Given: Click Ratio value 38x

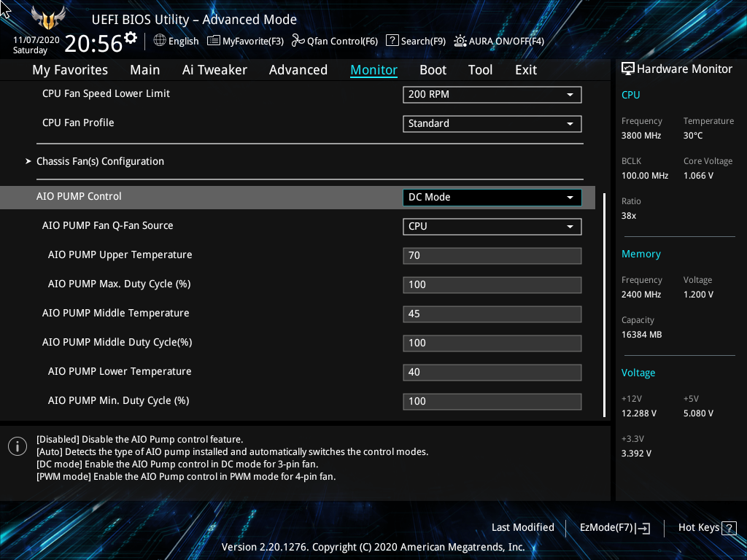Looking at the screenshot, I should (628, 216).
